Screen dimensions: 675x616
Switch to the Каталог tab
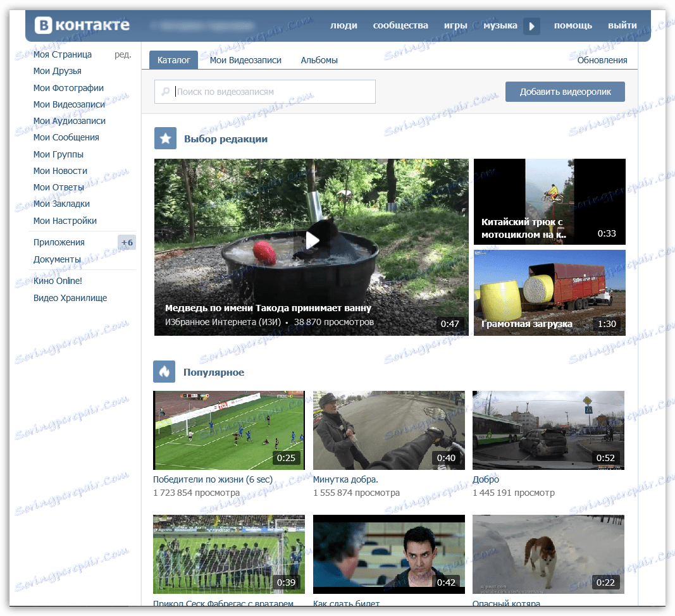pyautogui.click(x=173, y=60)
